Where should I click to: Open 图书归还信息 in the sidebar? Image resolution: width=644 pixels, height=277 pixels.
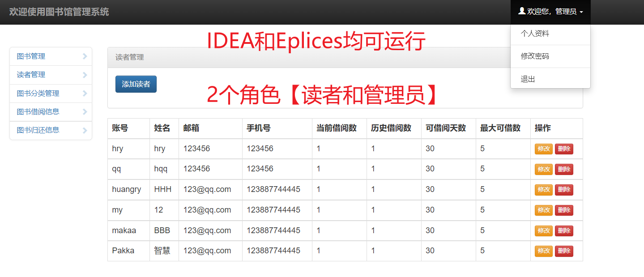click(x=51, y=130)
